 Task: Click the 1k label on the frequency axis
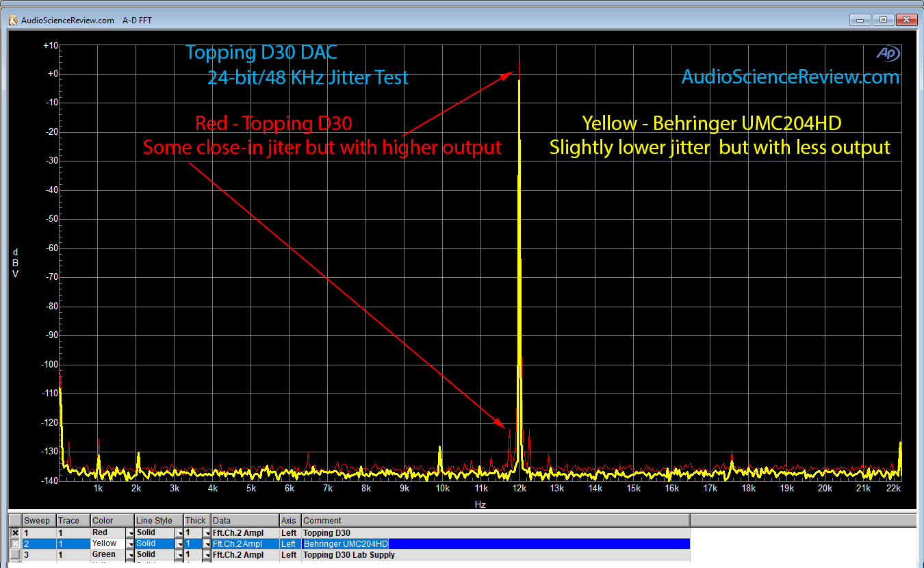[98, 489]
